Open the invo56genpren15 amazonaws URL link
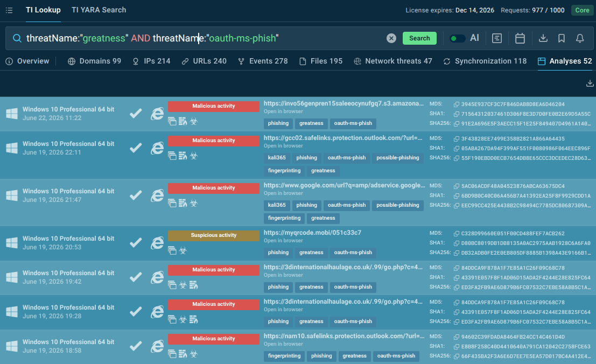Viewport: 596px width, 364px height. (x=343, y=103)
